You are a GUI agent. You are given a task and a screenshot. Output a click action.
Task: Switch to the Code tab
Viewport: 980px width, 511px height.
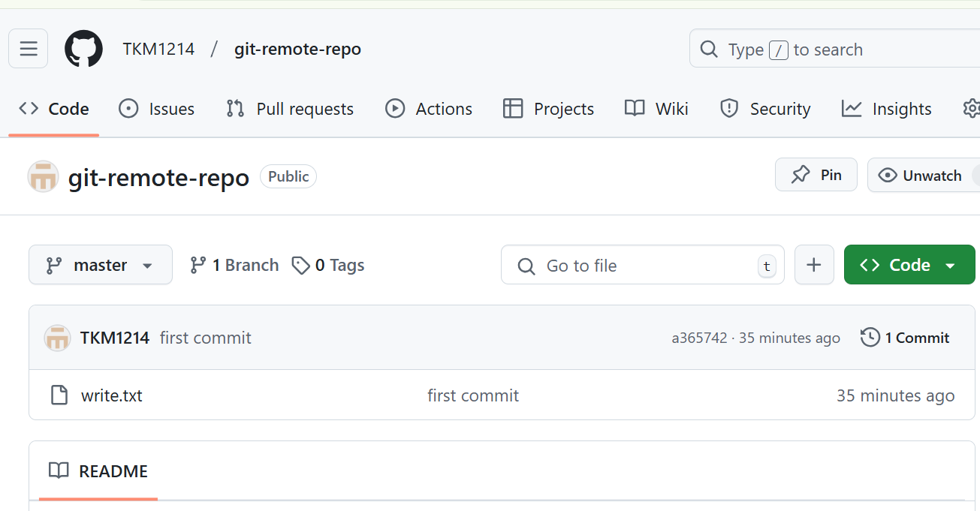(x=54, y=109)
